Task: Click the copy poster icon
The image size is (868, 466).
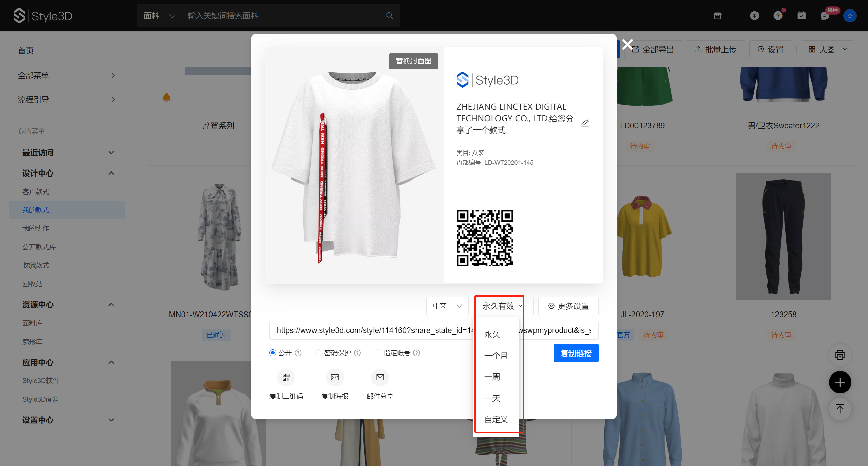Action: (335, 377)
